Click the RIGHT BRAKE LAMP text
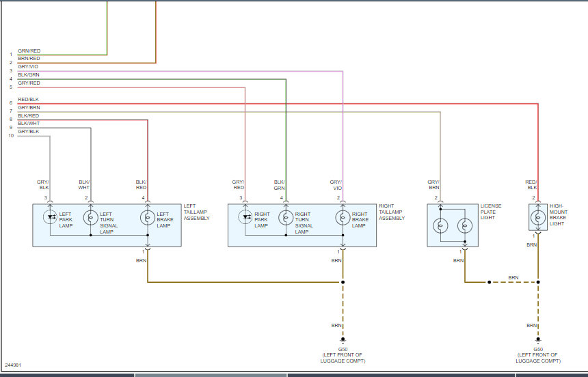The width and height of the screenshot is (588, 377). coord(360,220)
